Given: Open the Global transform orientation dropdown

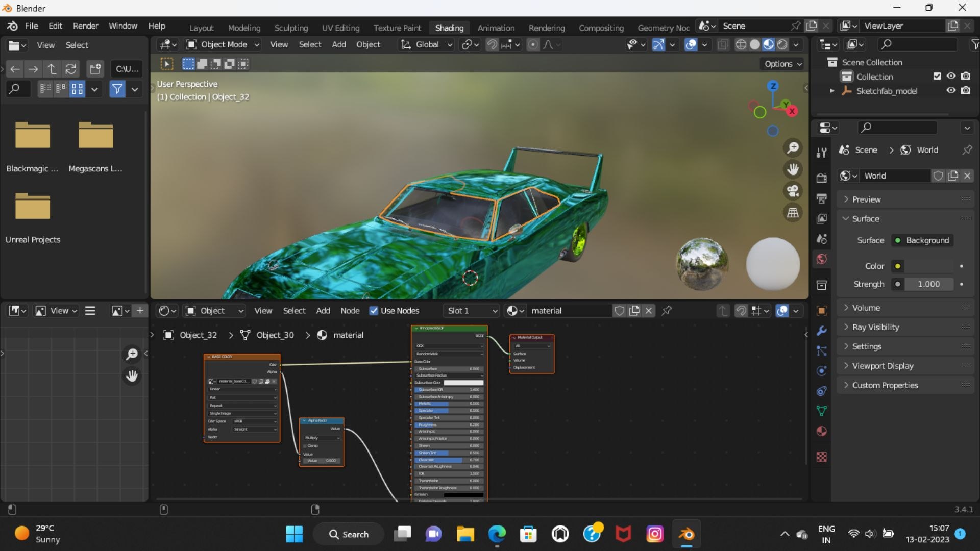Looking at the screenshot, I should 427,45.
